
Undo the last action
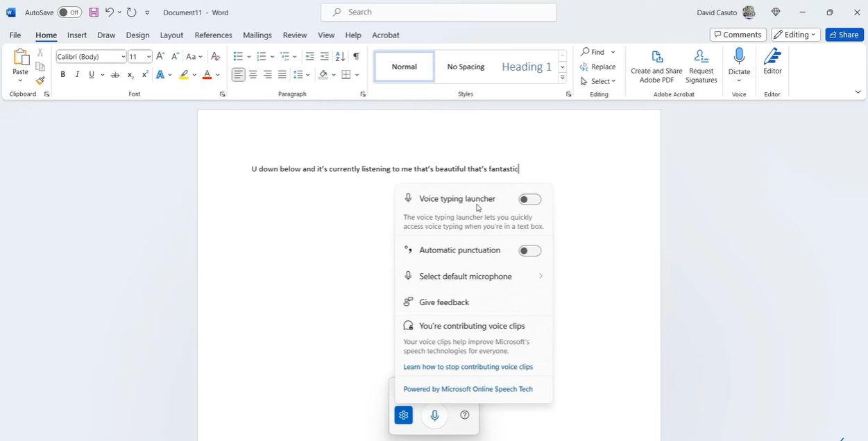coord(110,12)
